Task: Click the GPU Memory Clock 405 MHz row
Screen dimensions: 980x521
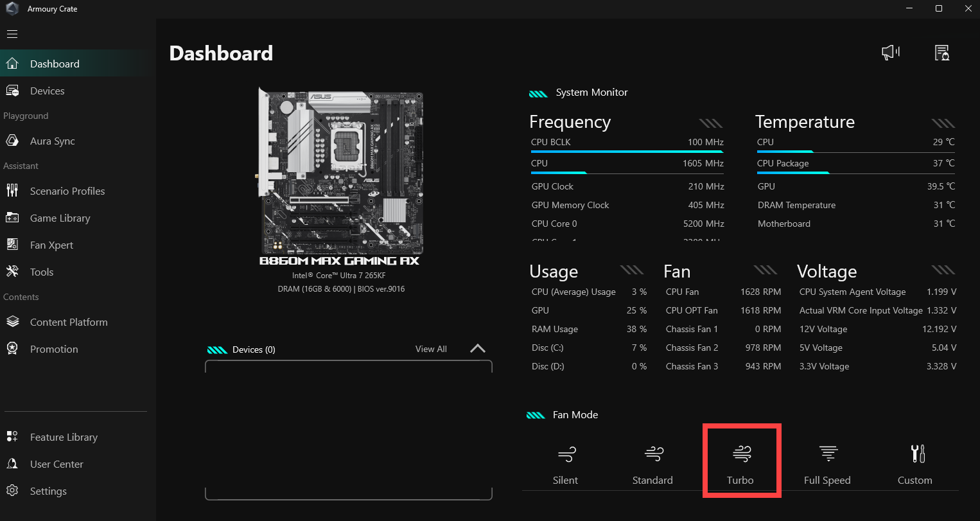Action: click(x=627, y=205)
